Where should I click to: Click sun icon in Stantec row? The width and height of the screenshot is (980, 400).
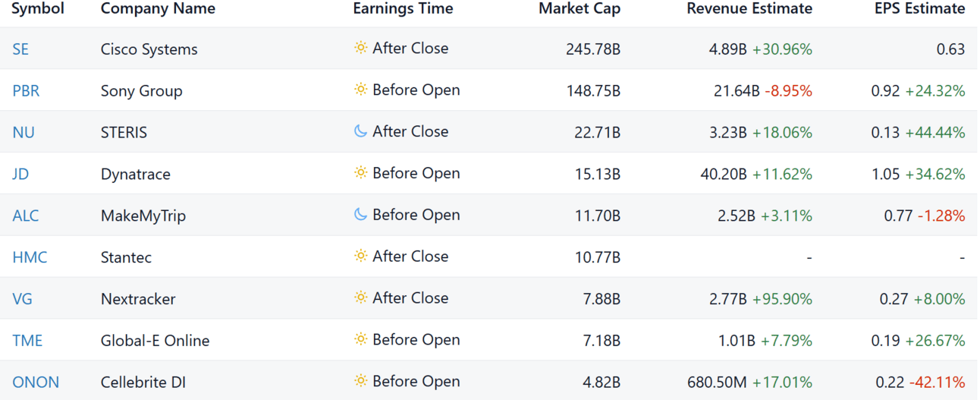[360, 257]
